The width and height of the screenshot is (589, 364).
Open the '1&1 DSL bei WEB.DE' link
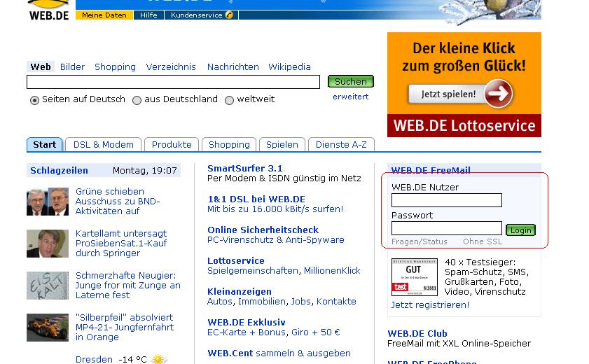click(x=256, y=199)
